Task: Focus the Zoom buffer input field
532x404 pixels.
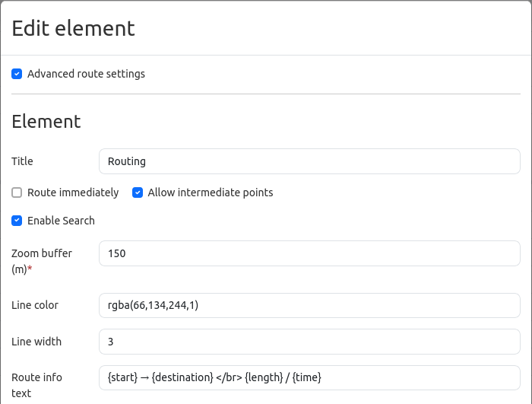Action: 309,253
